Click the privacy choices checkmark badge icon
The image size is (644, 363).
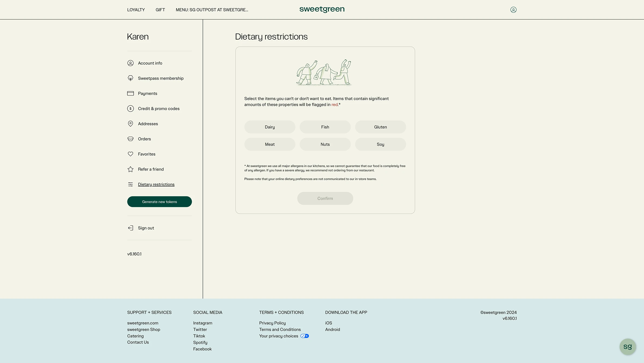(x=305, y=336)
